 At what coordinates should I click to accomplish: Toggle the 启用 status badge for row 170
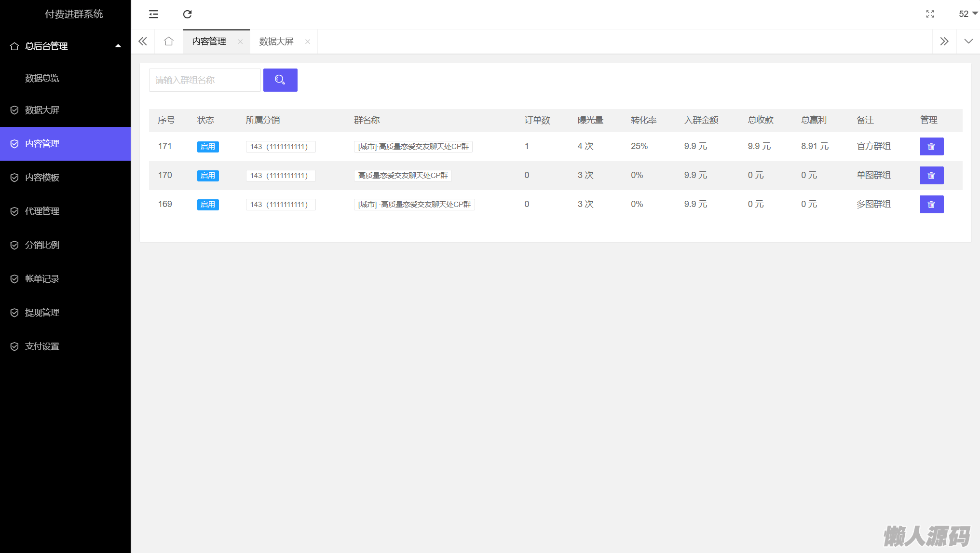click(x=208, y=176)
